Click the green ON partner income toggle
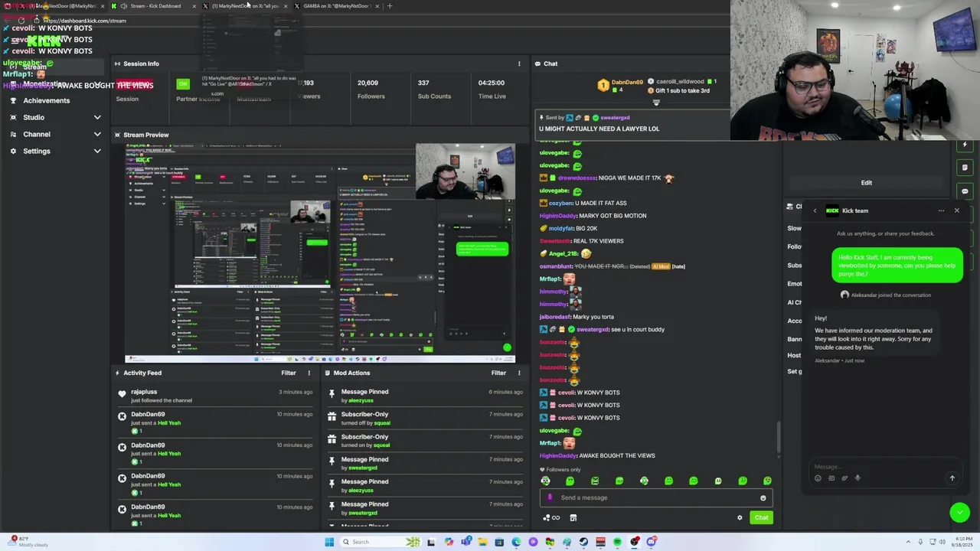 pyautogui.click(x=183, y=83)
